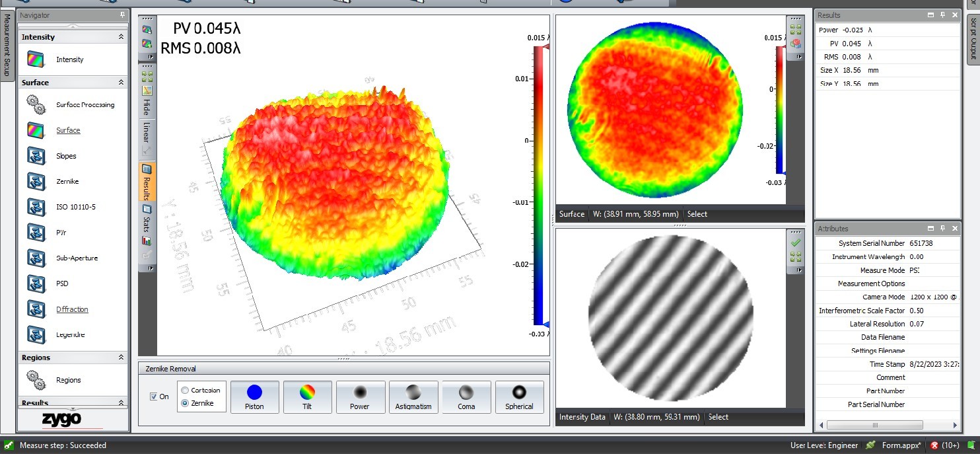The width and height of the screenshot is (980, 454).
Task: Expand Intensity Data toolbar overflow arrow
Action: (798, 270)
